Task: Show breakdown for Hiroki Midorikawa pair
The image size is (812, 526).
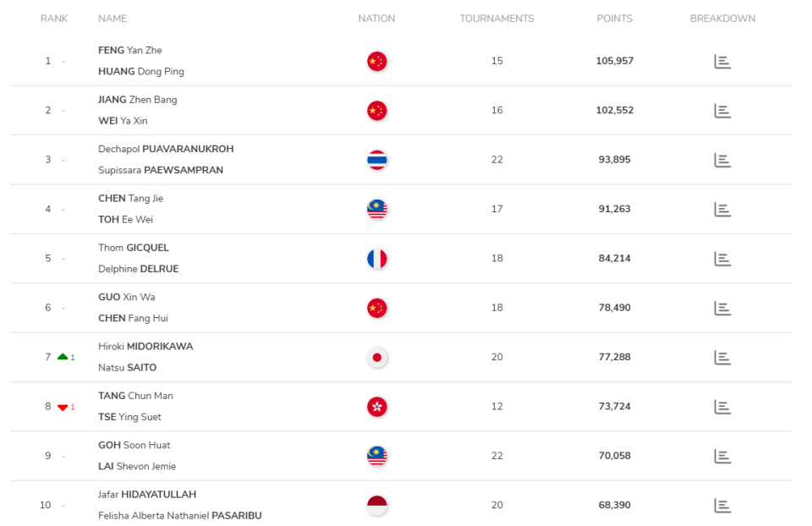Action: click(x=722, y=357)
